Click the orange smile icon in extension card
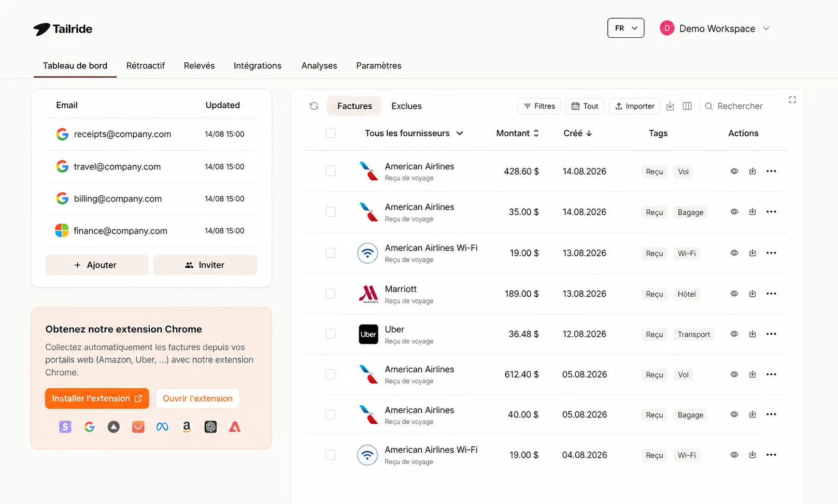 pyautogui.click(x=138, y=427)
